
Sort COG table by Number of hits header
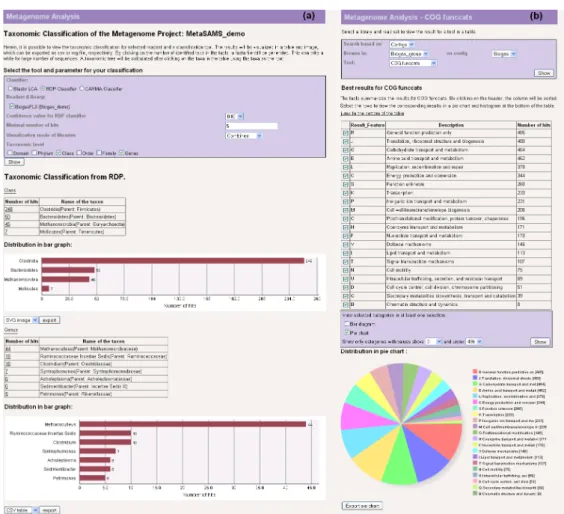(x=534, y=125)
